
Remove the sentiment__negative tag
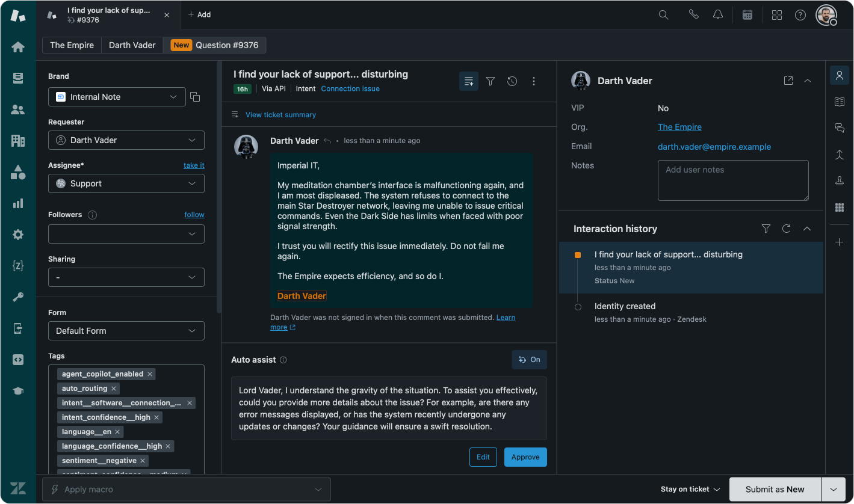(143, 461)
